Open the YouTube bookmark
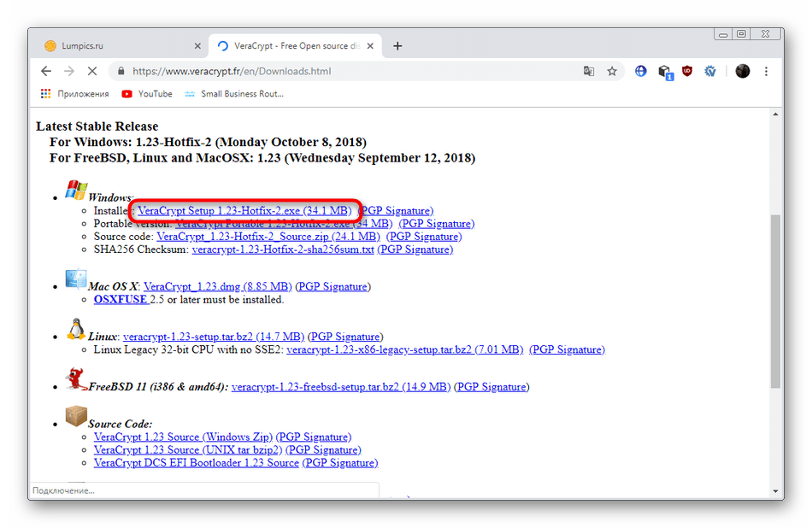 (x=147, y=94)
